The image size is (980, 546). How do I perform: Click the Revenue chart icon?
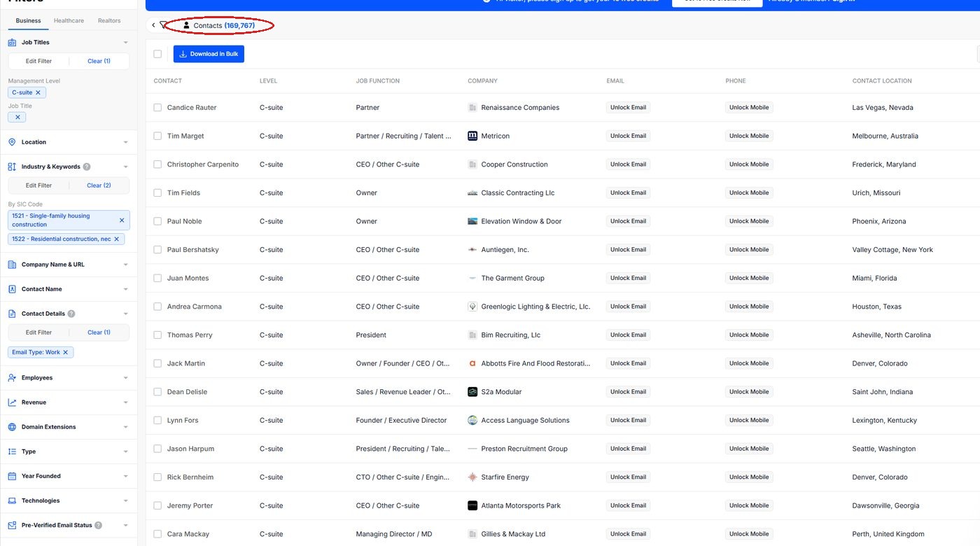point(12,402)
